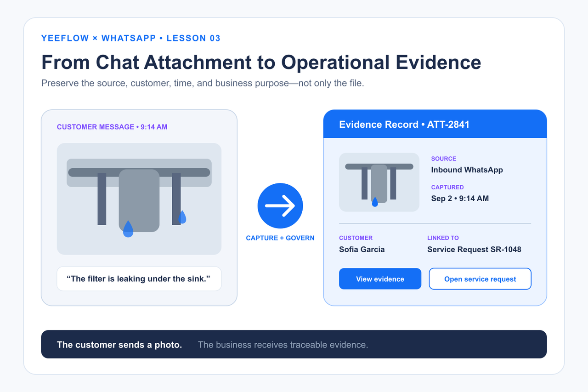Open the evidence record thumbnail image
The width and height of the screenshot is (588, 392).
[379, 182]
